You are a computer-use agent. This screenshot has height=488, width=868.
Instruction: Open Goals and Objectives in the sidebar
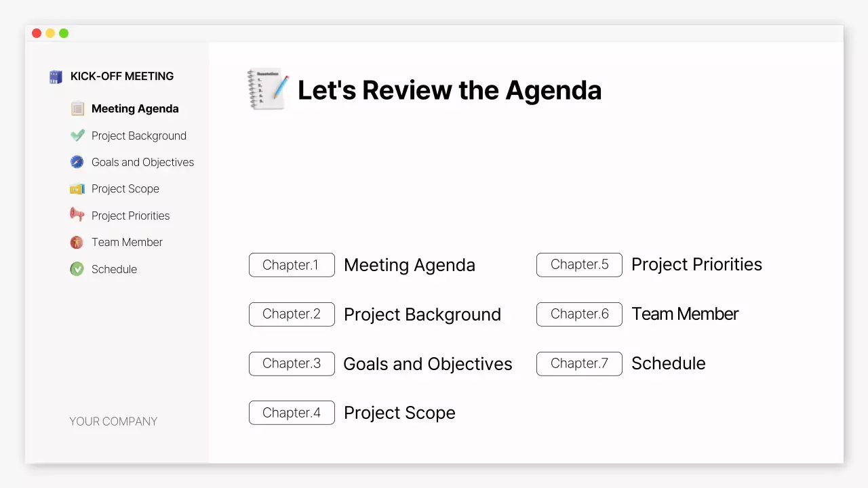142,162
